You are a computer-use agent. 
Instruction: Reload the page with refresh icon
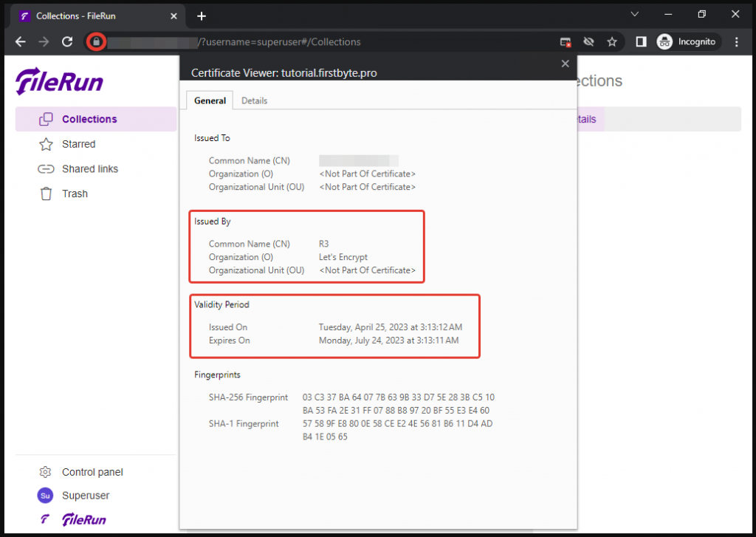tap(67, 42)
